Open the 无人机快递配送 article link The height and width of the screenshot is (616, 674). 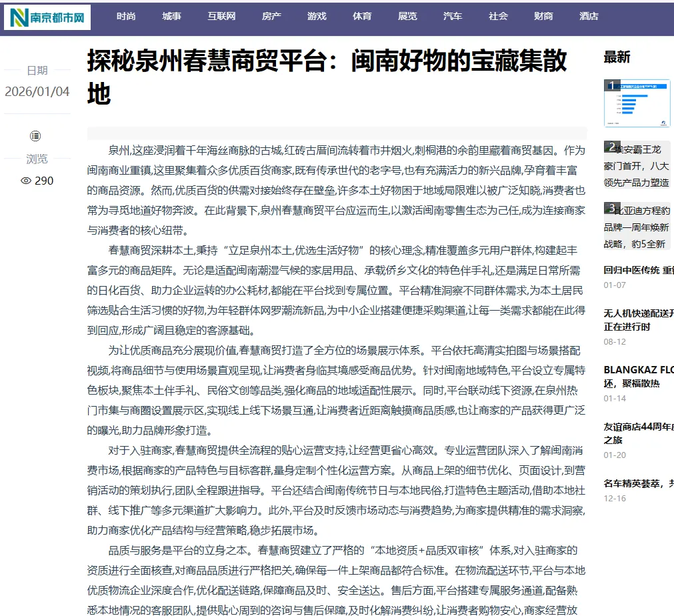point(639,320)
